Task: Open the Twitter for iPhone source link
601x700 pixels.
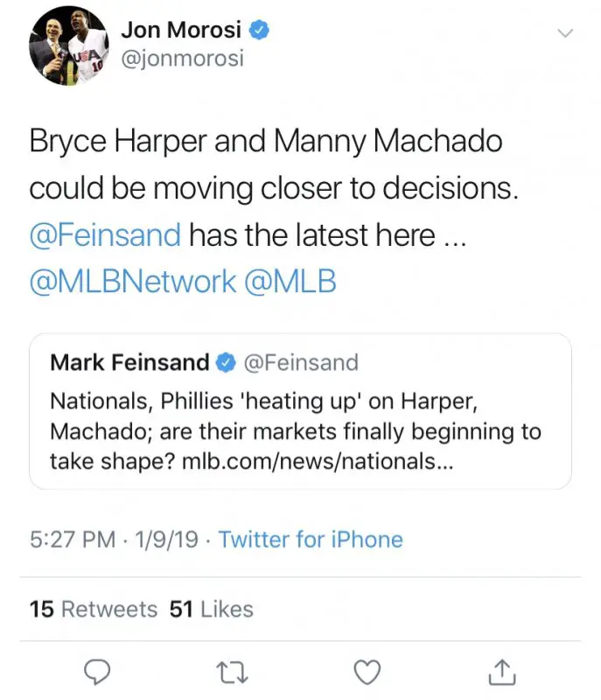Action: point(311,539)
